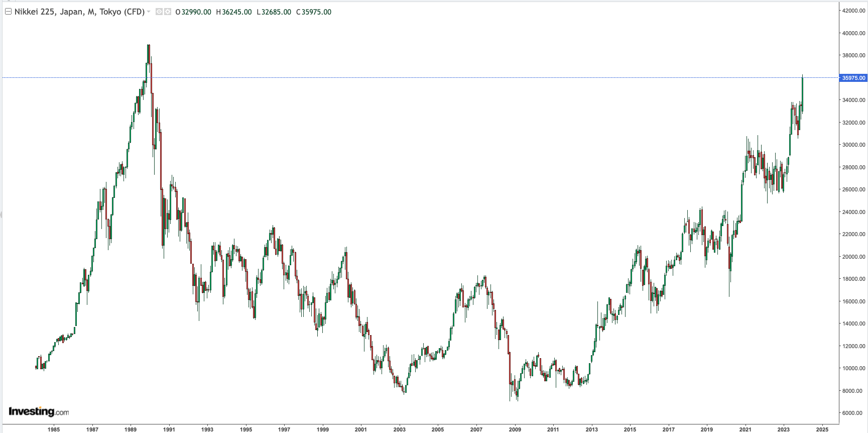Open chart settings via the gear icon
Viewport: 868px width, 433px height.
(168, 12)
